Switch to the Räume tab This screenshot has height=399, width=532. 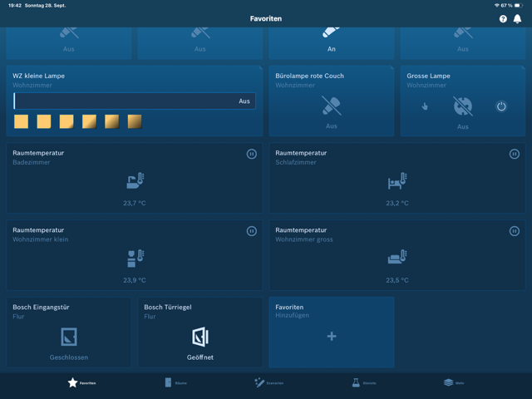point(175,382)
